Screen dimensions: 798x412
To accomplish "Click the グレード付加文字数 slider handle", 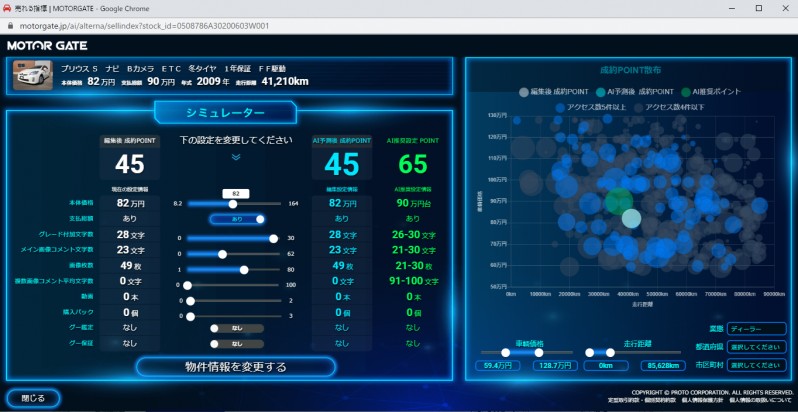I will coord(273,239).
